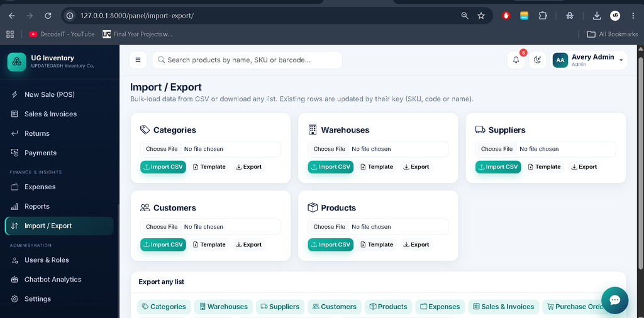Open browser Downloads icon
Viewport: 644px width, 318px height.
[x=597, y=16]
